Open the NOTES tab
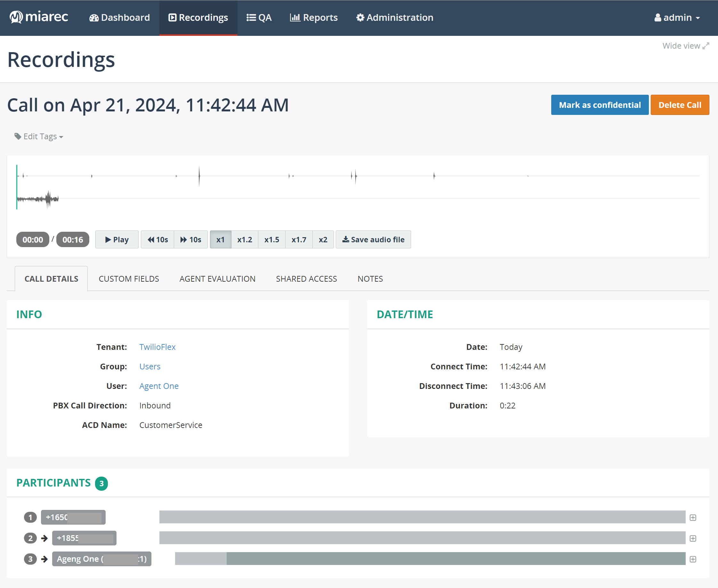Viewport: 718px width, 588px height. click(x=370, y=278)
